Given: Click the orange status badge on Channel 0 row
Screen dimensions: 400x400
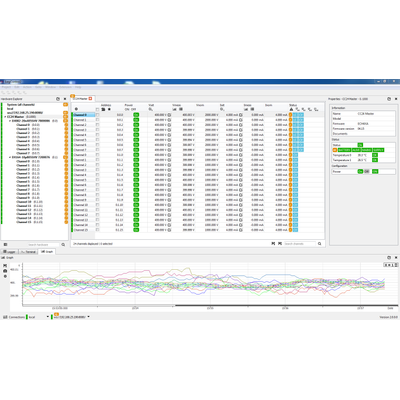Looking at the screenshot, I should tap(290, 115).
